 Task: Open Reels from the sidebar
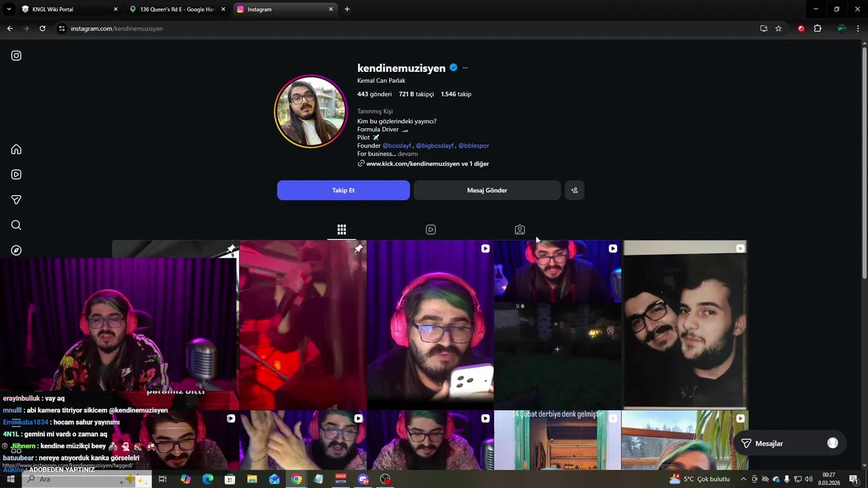coord(16,174)
